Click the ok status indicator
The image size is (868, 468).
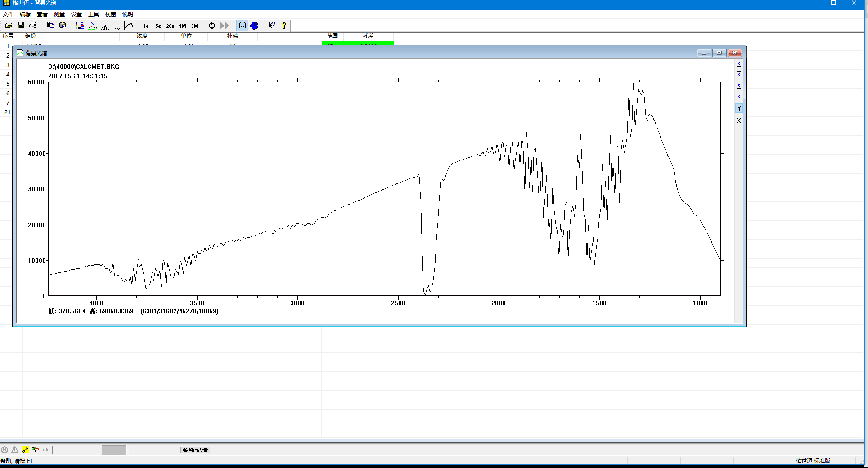[x=45, y=450]
